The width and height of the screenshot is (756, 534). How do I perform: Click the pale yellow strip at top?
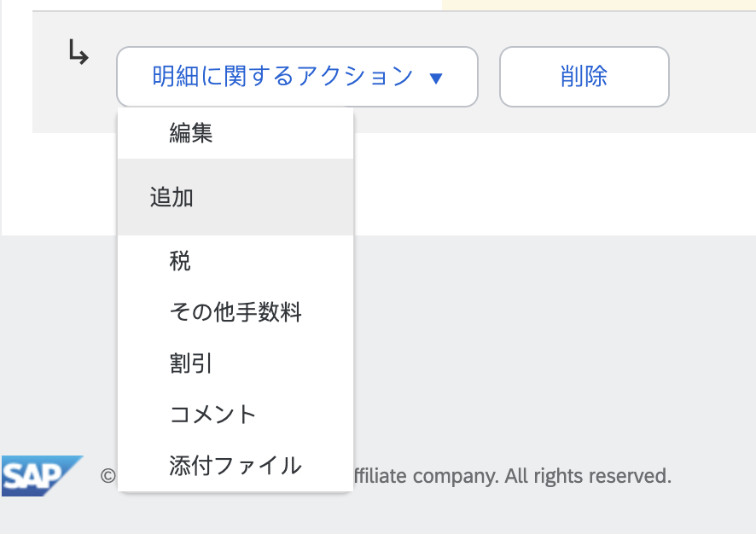coord(597,5)
